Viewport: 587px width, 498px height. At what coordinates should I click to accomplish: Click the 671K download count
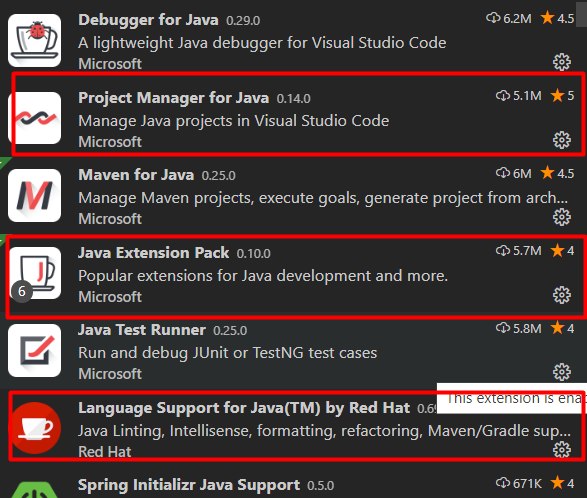coord(527,483)
